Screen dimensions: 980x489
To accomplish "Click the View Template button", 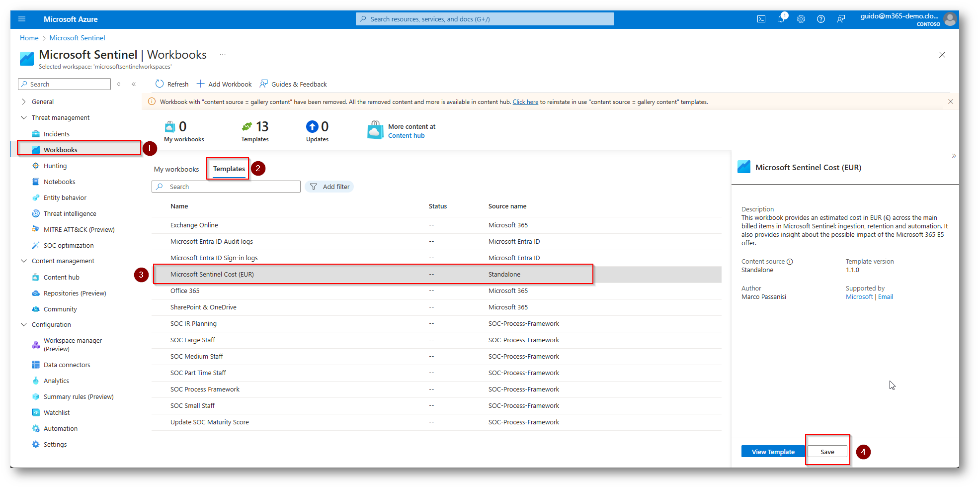I will (773, 452).
